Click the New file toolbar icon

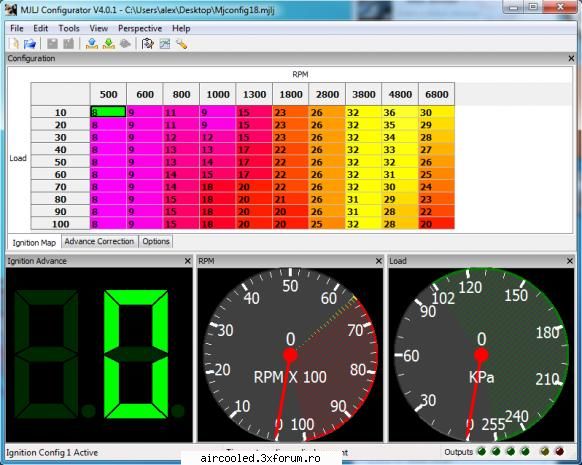14,44
